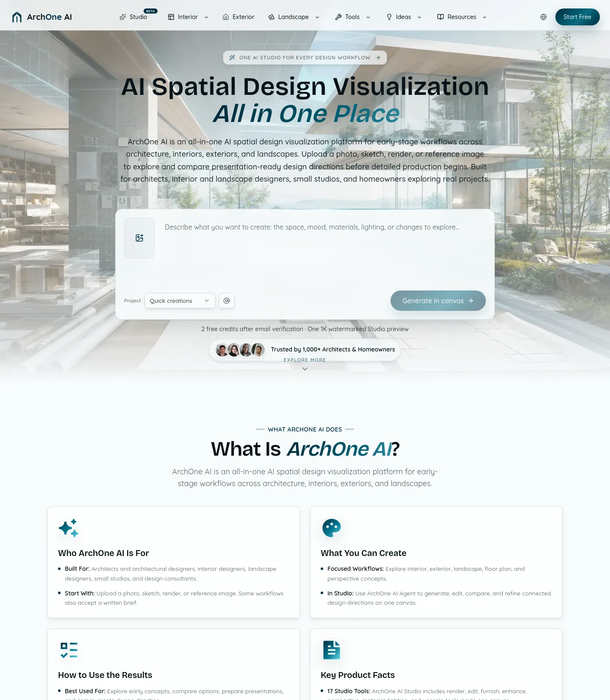Click the 'Key Product Facts' heading

pos(358,675)
